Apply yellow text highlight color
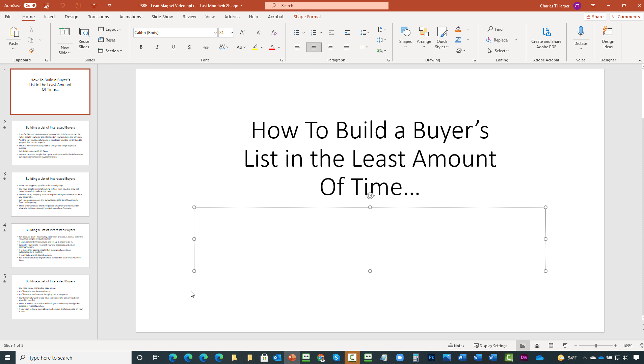Image resolution: width=644 pixels, height=364 pixels. point(255,47)
